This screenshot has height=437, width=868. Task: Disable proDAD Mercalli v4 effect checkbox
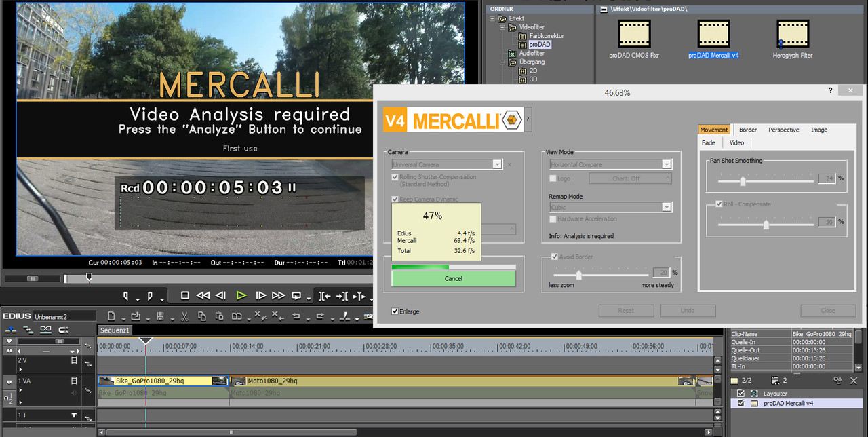point(741,403)
